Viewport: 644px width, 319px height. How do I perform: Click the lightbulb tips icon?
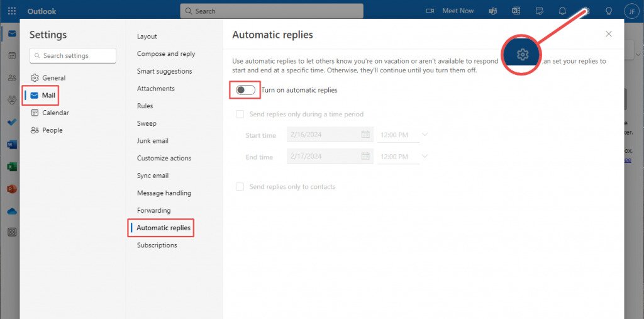tap(608, 11)
